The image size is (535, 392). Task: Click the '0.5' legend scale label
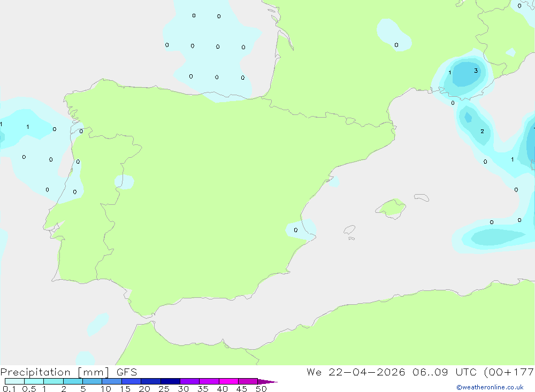29,389
